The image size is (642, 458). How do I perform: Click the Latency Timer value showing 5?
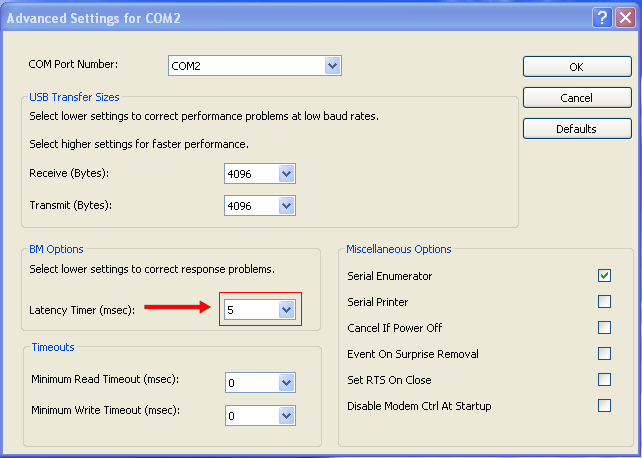coord(249,311)
